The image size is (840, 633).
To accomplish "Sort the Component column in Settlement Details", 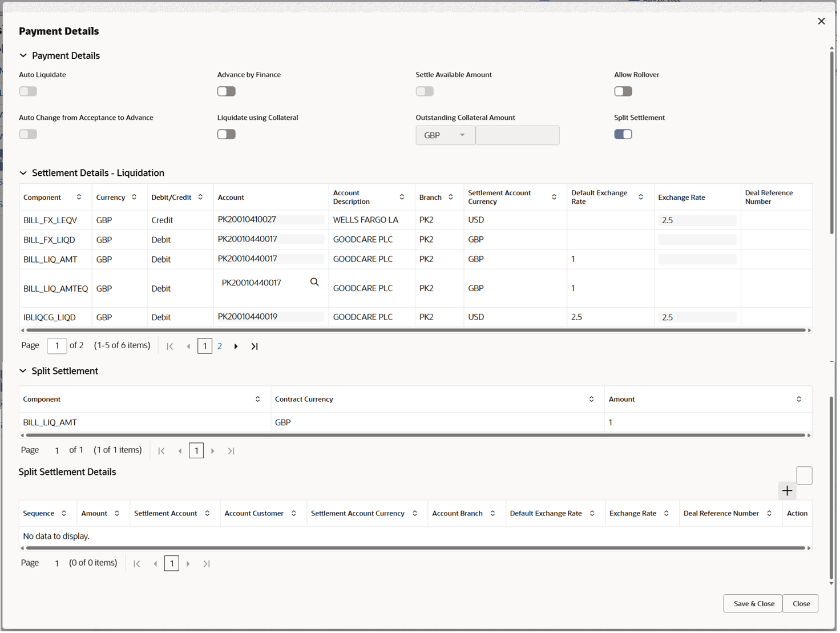I will (79, 197).
